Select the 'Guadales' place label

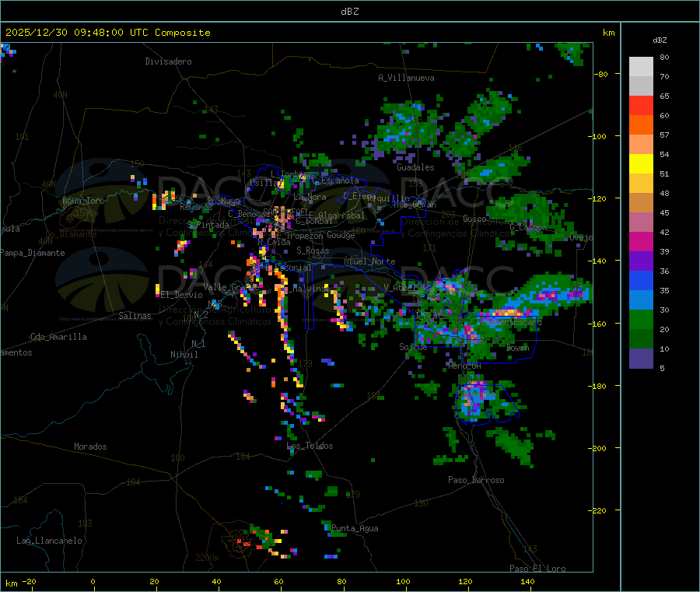tap(415, 167)
